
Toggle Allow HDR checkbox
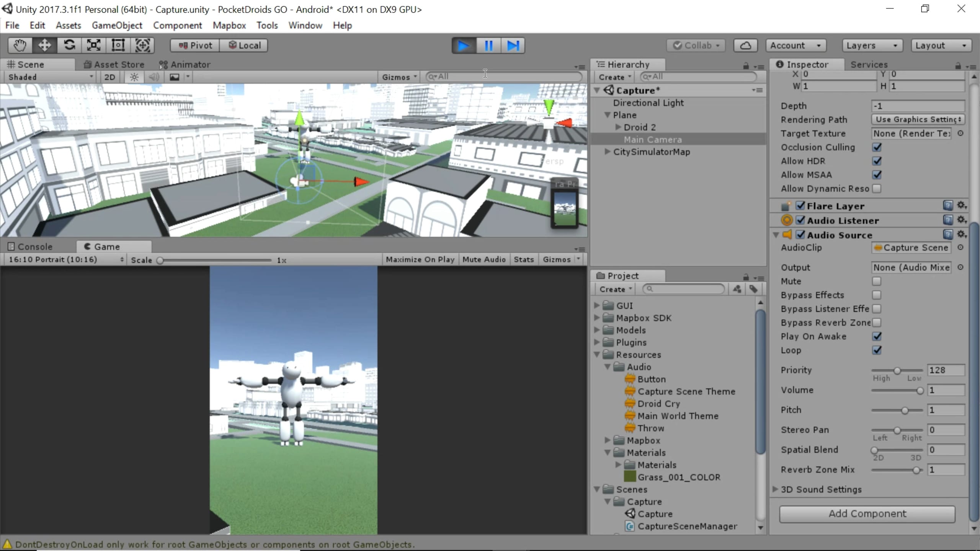[877, 161]
